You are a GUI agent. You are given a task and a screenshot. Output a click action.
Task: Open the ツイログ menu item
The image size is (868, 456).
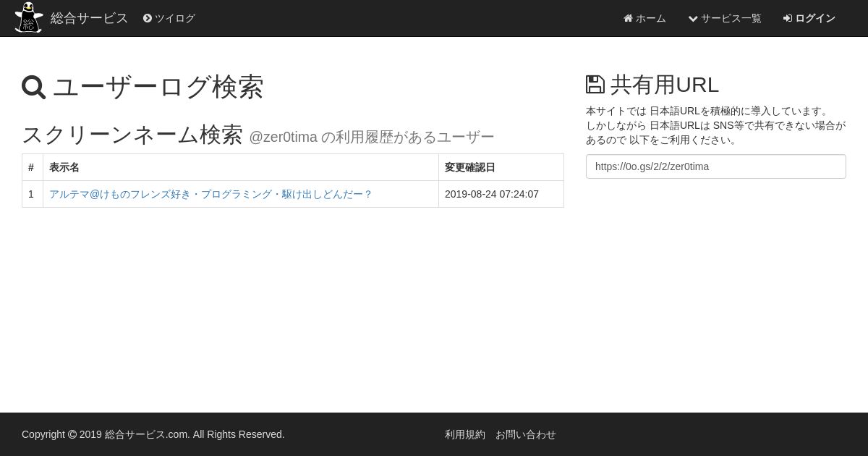point(169,18)
